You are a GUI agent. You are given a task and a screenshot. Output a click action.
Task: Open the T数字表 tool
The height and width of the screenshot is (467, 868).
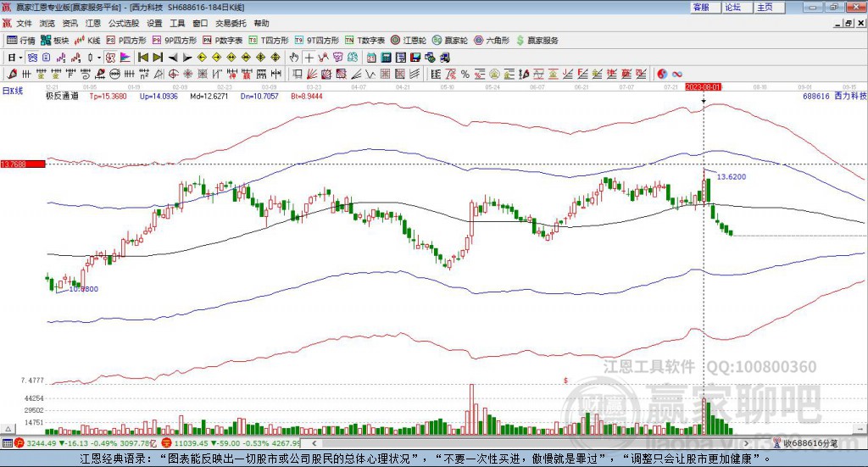coord(364,41)
